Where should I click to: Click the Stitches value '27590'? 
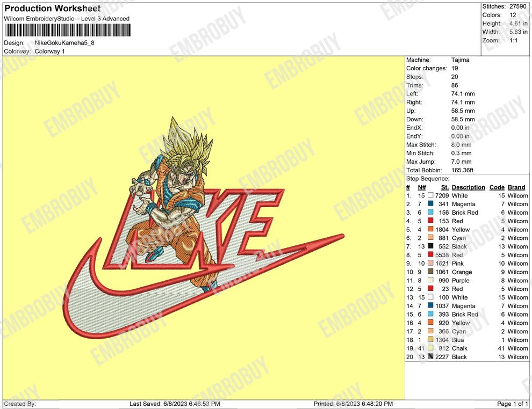click(517, 6)
